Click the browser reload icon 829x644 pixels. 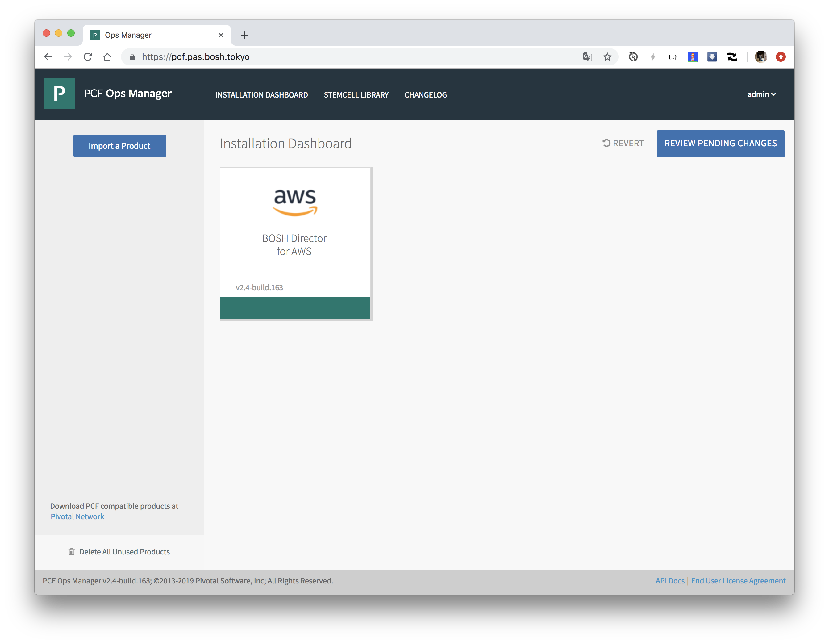[88, 57]
